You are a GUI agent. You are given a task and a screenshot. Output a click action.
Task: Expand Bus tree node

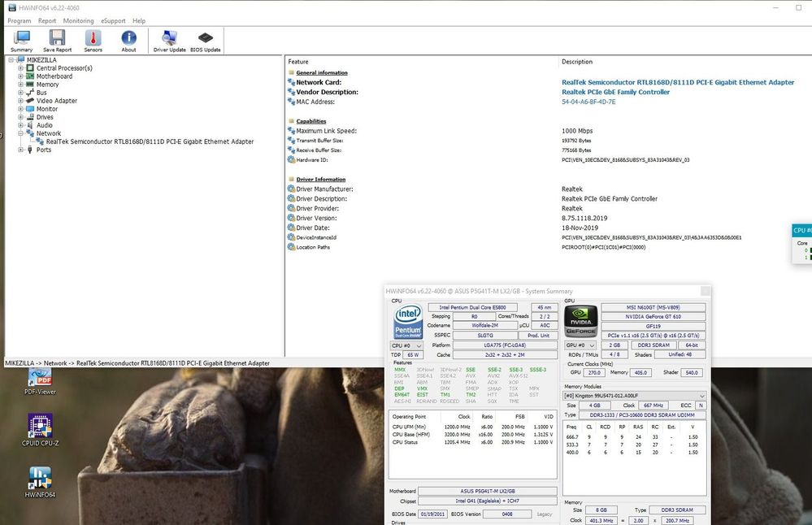[20, 92]
